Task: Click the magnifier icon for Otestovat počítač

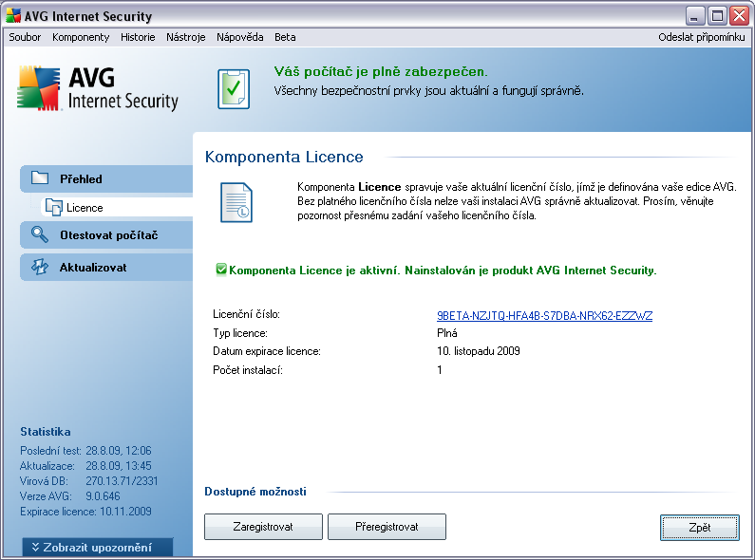Action: (x=40, y=234)
